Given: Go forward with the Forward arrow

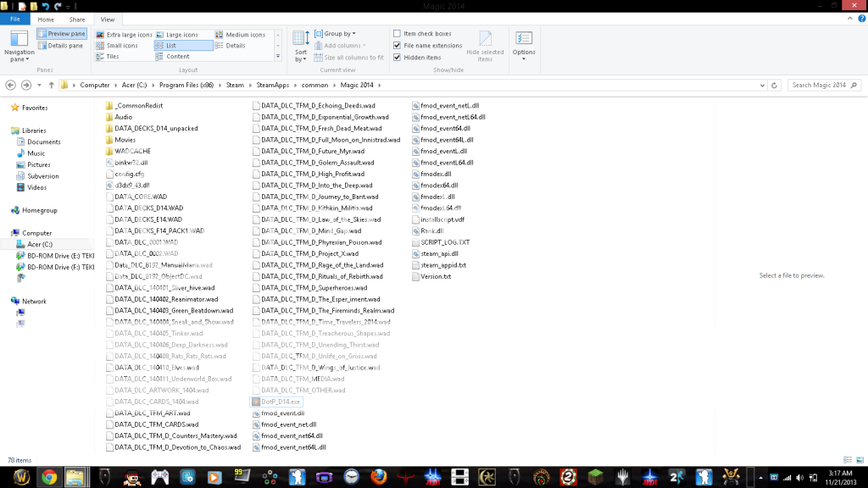Looking at the screenshot, I should tap(26, 86).
